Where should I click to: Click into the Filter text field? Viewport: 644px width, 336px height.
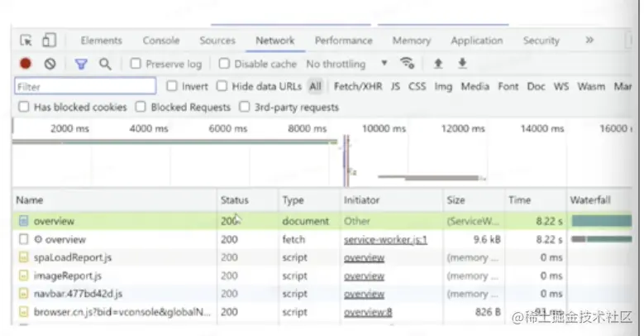coord(85,86)
